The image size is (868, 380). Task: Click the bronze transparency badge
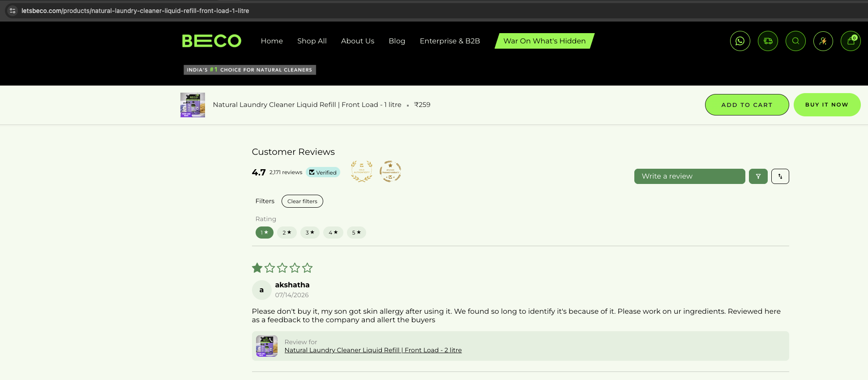pyautogui.click(x=390, y=171)
